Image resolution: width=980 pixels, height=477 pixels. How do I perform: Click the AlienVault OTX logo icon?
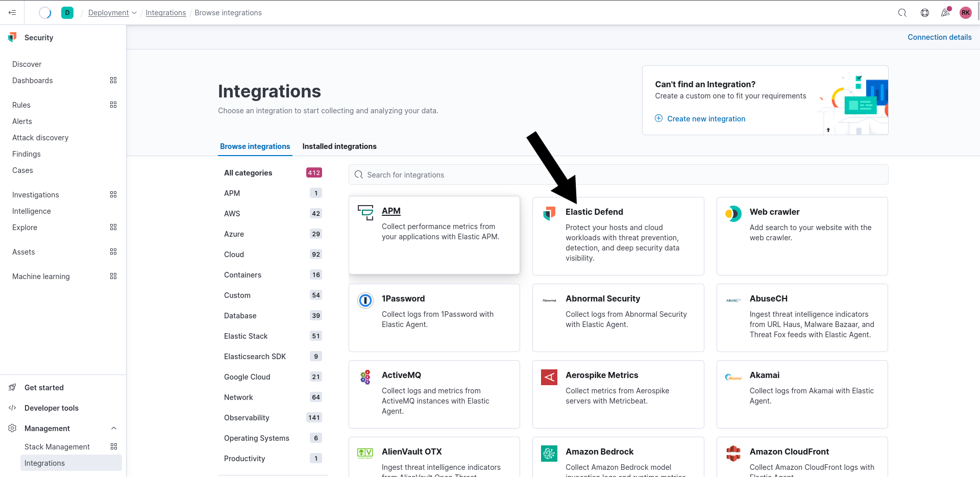pyautogui.click(x=365, y=453)
